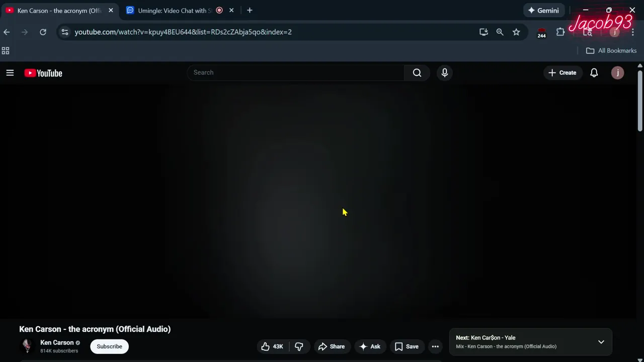This screenshot has height=362, width=644.
Task: Subscribe to Ken Carson channel
Action: (109, 346)
